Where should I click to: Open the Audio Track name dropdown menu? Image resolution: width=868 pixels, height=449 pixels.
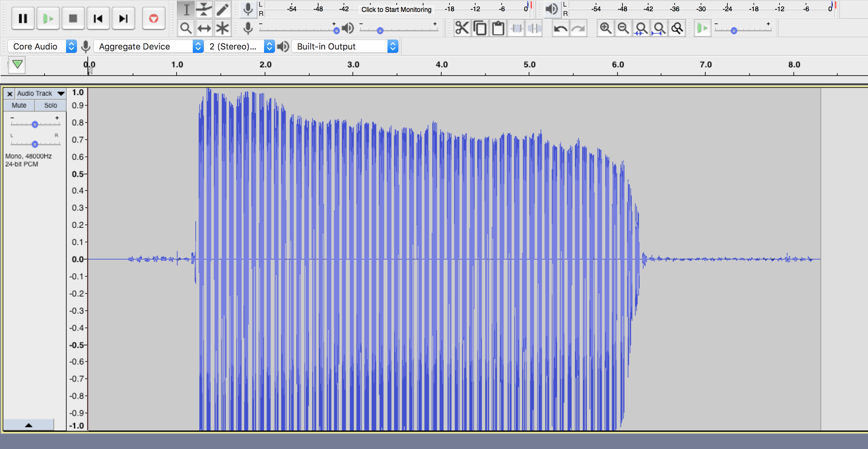tap(41, 93)
